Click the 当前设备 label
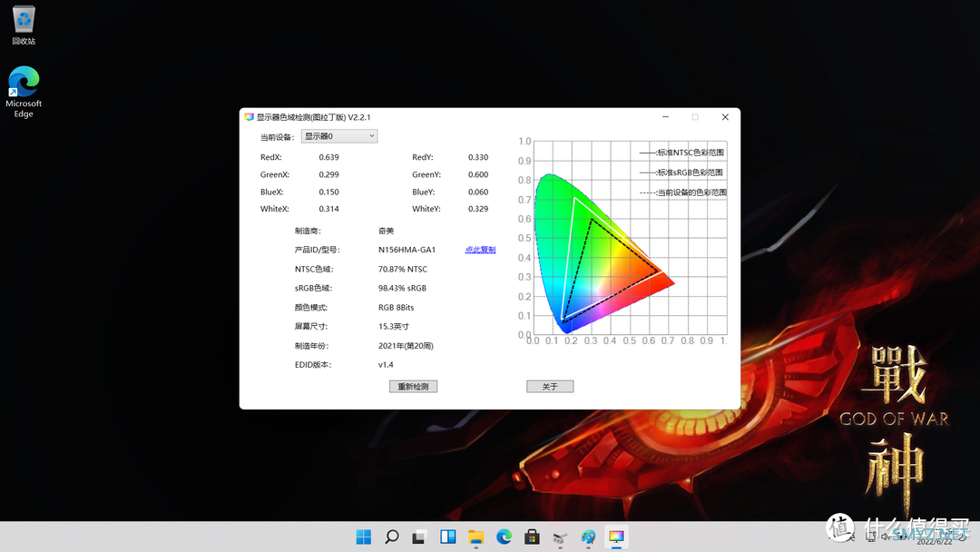This screenshot has width=980, height=552. [277, 137]
